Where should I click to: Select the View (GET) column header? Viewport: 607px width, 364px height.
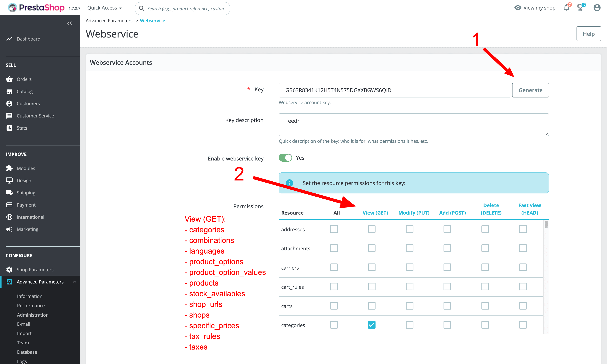[375, 213]
